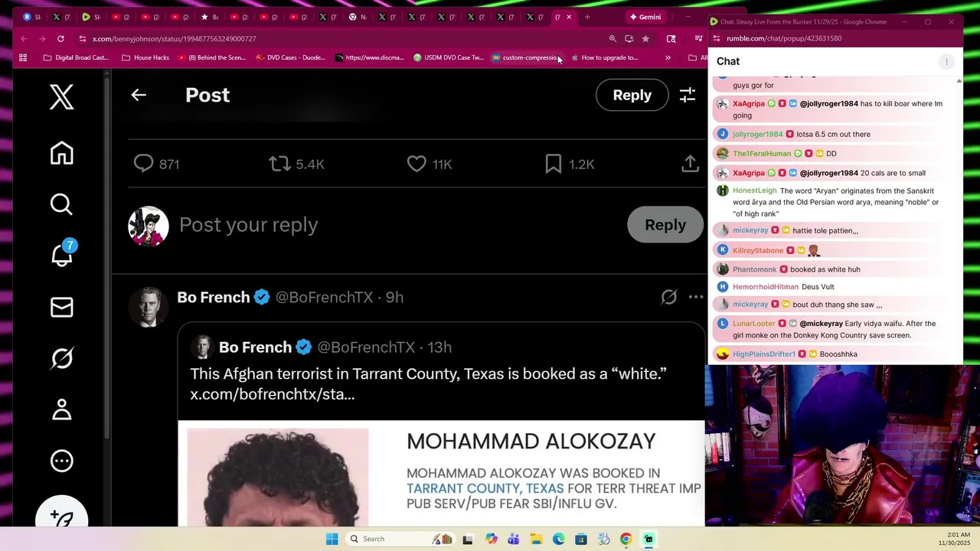Viewport: 980px width, 551px height.
Task: Click the X logo in sidebar
Action: point(61,97)
